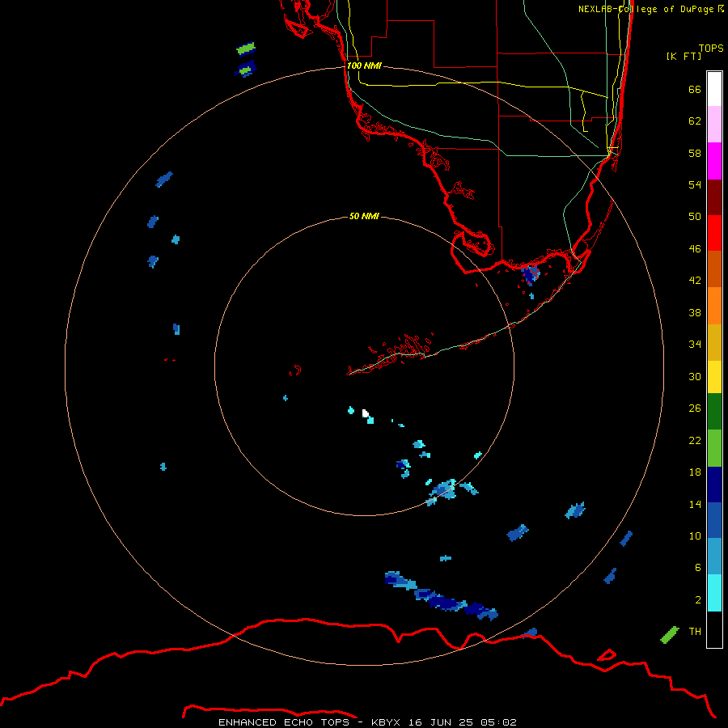Image resolution: width=728 pixels, height=728 pixels.
Task: Select the "TOPS" legend heading
Action: [x=711, y=48]
